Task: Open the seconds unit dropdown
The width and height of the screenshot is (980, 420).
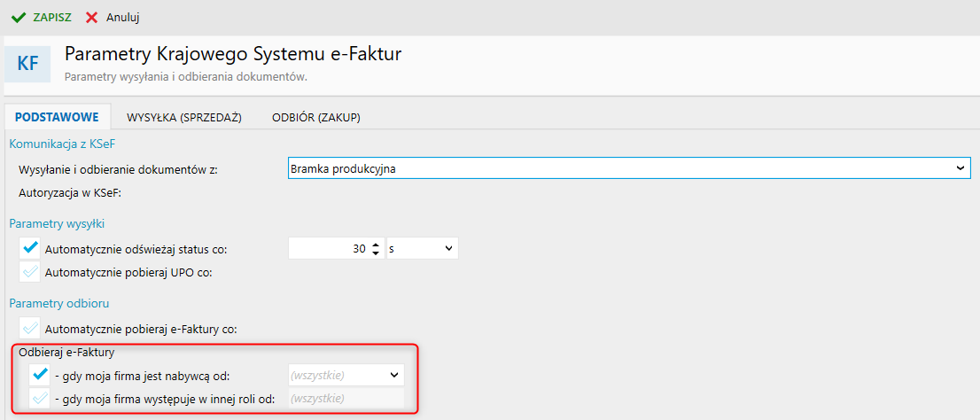Action: coord(422,249)
